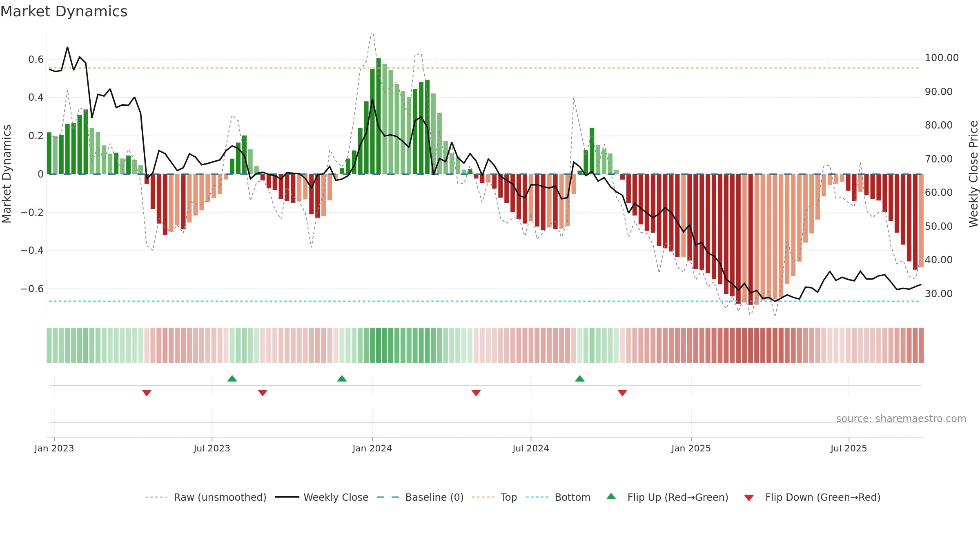Screen dimensions: 980x551
Task: Select the flip-up marker after Jul 2023
Action: 232,378
